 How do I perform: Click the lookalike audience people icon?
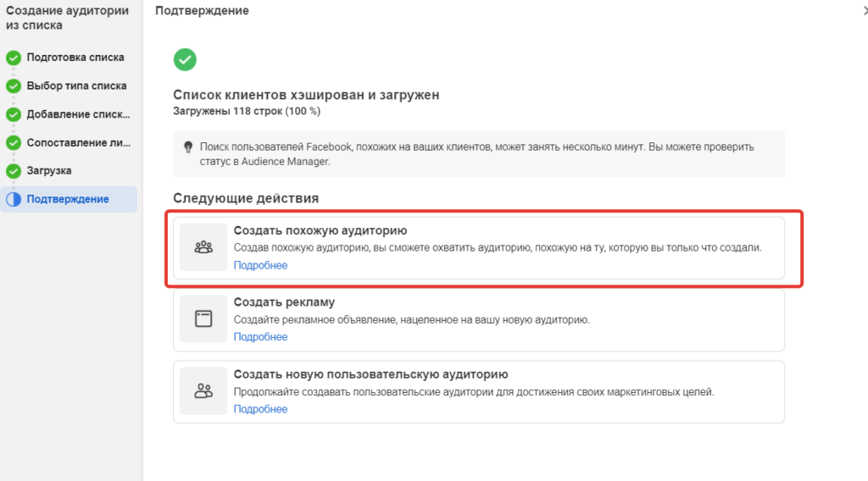coord(203,247)
